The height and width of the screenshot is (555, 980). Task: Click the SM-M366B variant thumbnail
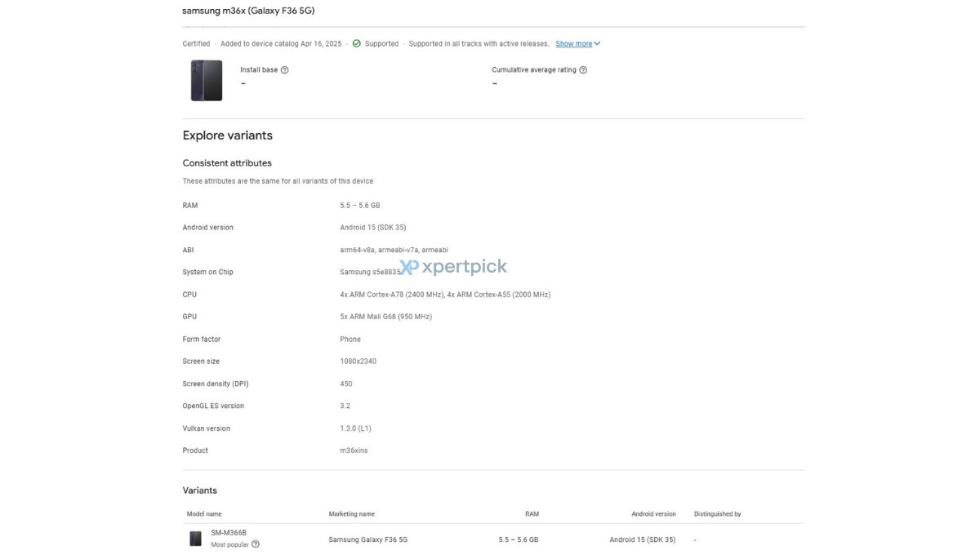tap(195, 538)
